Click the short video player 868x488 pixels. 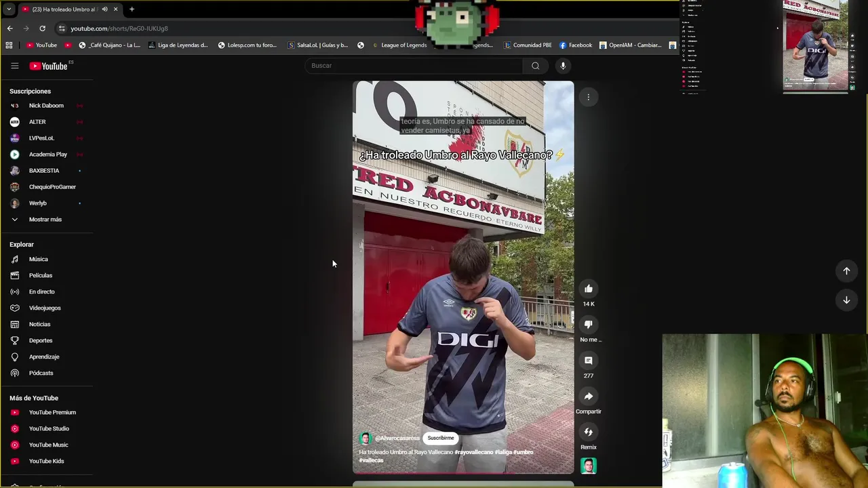point(463,277)
